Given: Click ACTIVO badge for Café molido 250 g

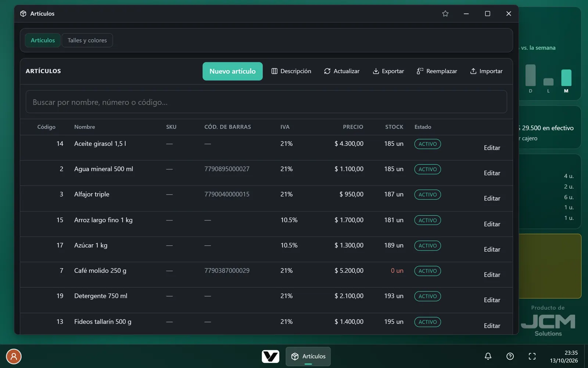Looking at the screenshot, I should pos(427,271).
